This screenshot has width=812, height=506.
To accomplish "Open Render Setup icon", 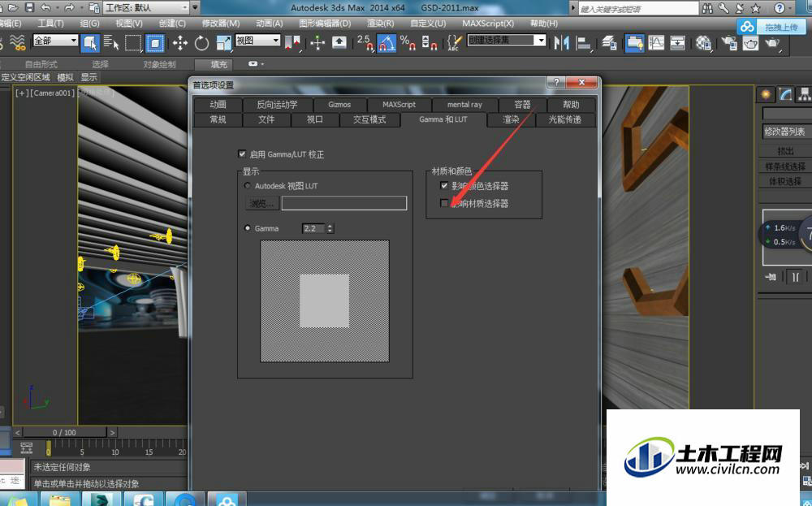I will pyautogui.click(x=729, y=43).
